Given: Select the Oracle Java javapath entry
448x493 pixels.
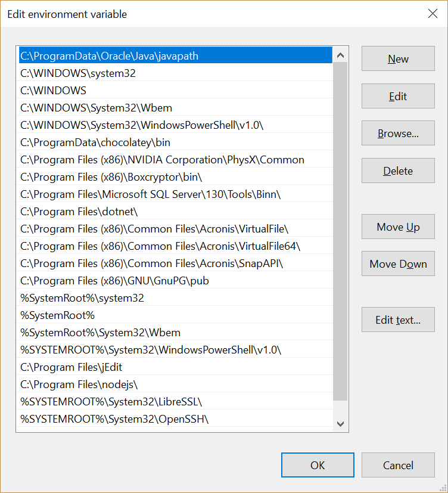Looking at the screenshot, I should click(x=109, y=56).
